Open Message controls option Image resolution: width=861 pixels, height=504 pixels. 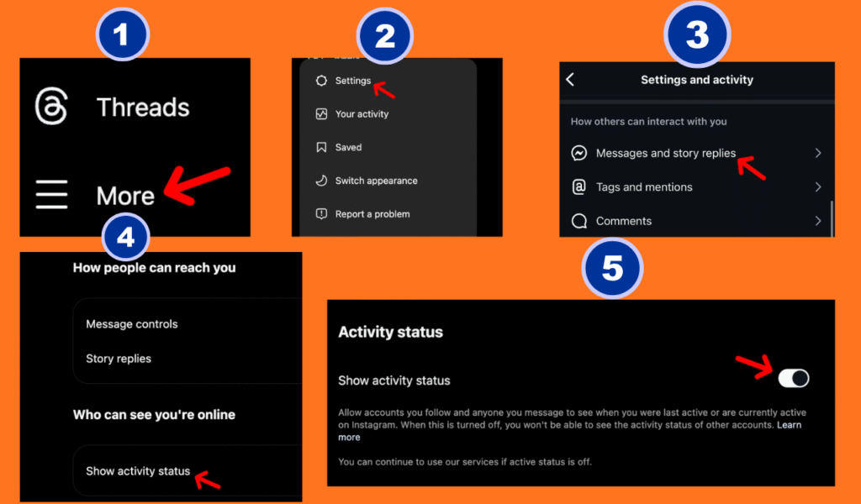click(132, 324)
